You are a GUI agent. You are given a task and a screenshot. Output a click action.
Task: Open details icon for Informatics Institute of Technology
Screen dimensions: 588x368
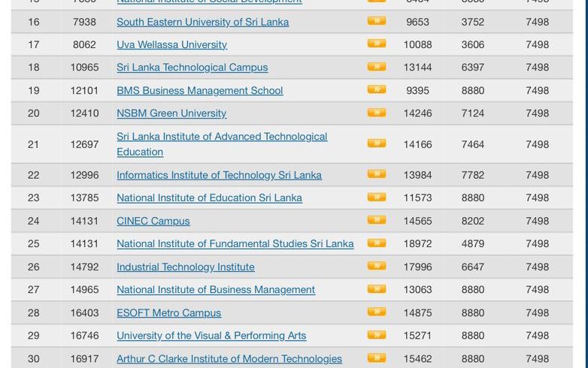point(376,174)
